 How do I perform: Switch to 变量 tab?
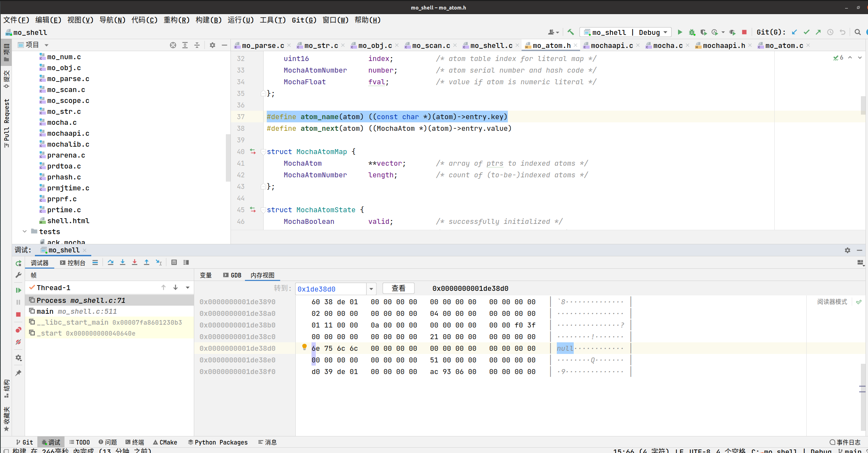[205, 275]
